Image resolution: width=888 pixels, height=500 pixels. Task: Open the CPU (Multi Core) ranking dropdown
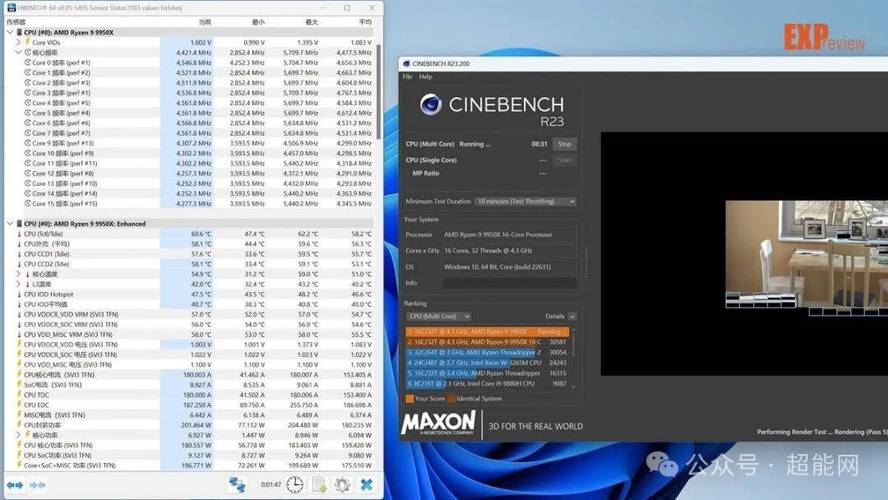439,317
